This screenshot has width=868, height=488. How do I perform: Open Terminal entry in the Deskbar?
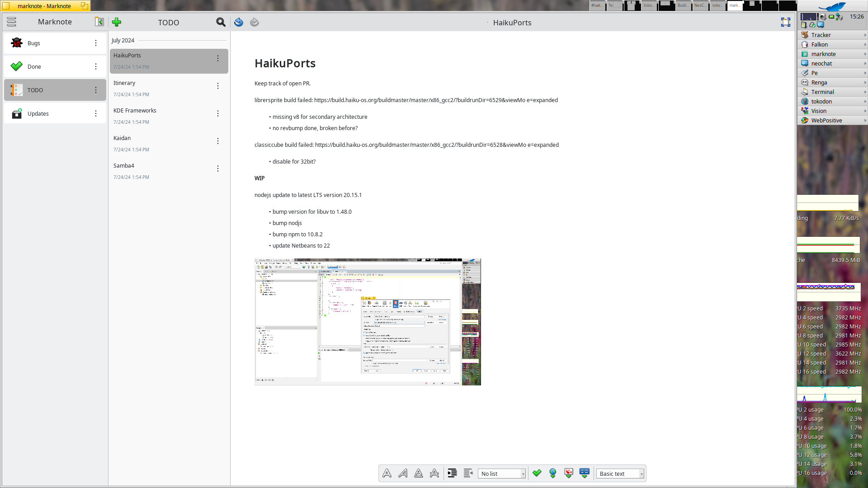tap(832, 92)
